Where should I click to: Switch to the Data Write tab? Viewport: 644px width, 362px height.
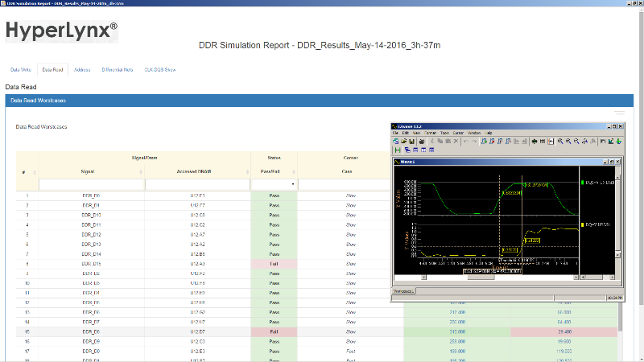pyautogui.click(x=20, y=70)
